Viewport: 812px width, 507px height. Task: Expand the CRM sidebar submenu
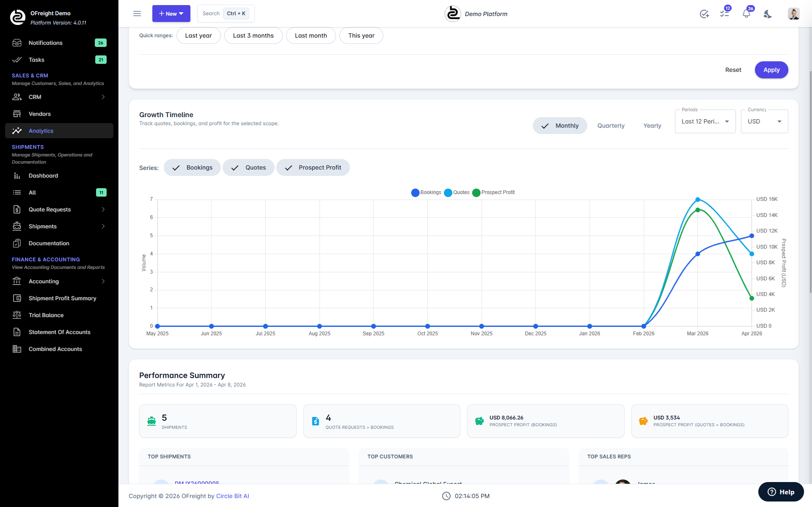103,97
